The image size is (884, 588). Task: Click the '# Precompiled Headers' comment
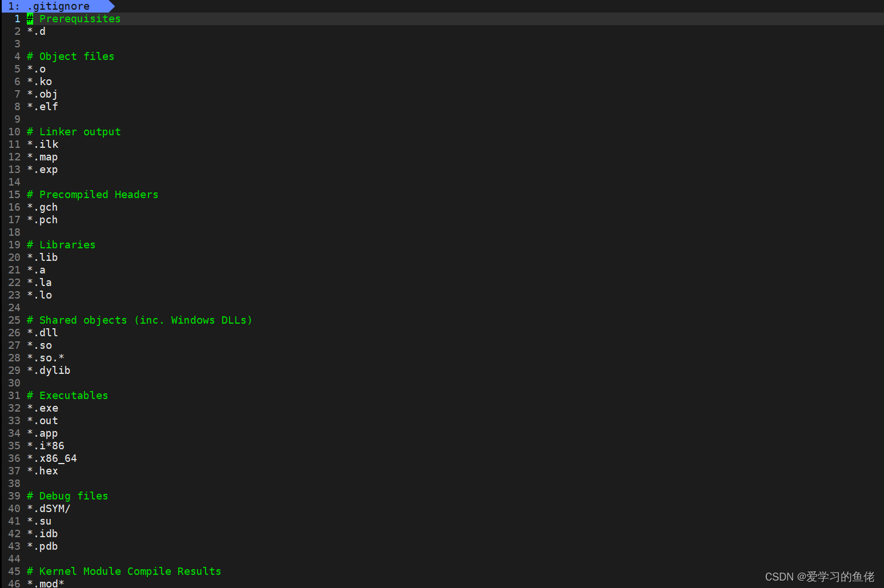tap(93, 195)
